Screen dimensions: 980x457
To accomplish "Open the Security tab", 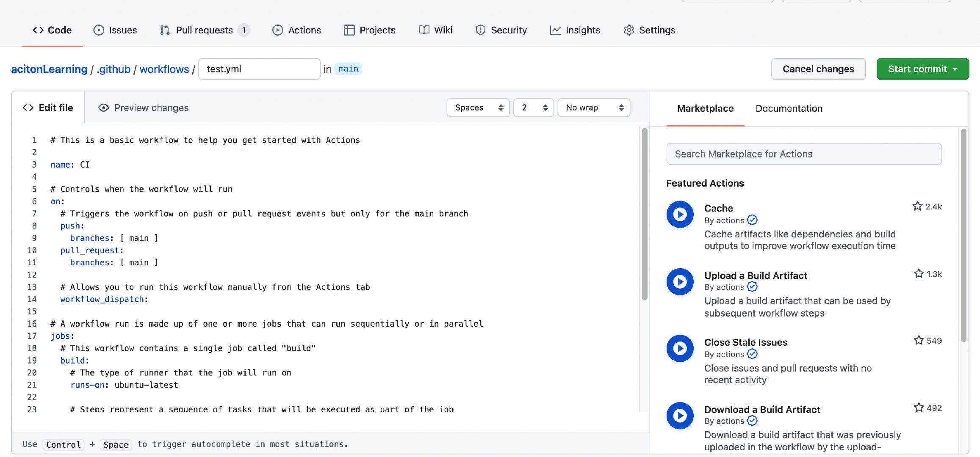I will (501, 30).
